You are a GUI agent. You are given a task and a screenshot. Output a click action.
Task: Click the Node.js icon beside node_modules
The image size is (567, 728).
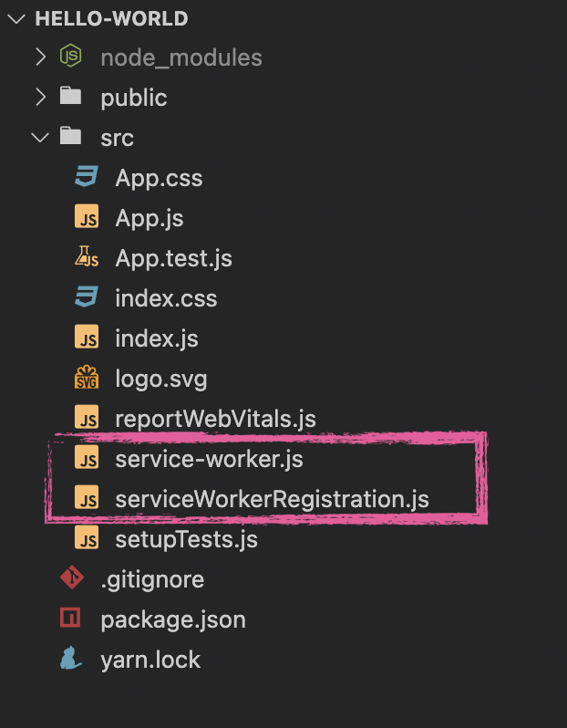coord(70,56)
